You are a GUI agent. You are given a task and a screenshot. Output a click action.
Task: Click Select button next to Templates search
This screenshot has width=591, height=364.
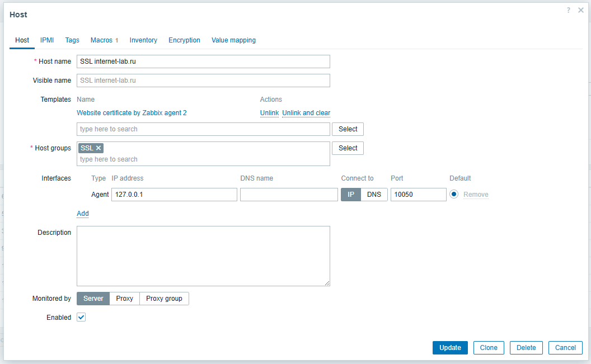(348, 129)
